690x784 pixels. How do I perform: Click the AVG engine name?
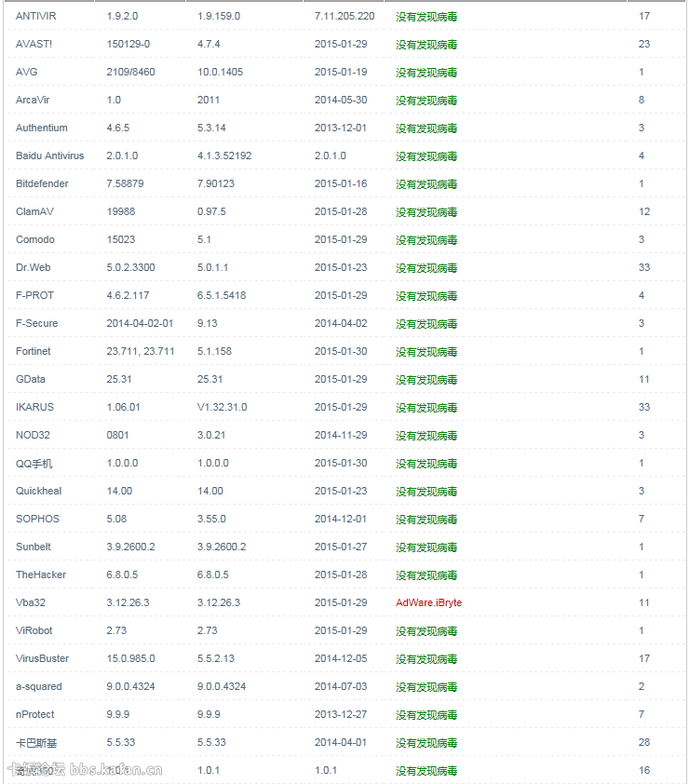point(26,72)
